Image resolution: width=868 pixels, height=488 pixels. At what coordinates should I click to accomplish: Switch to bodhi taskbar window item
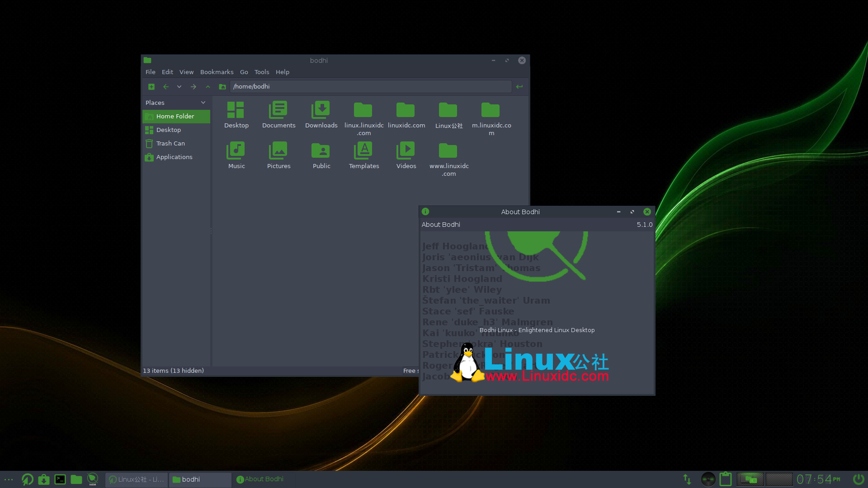pyautogui.click(x=200, y=479)
